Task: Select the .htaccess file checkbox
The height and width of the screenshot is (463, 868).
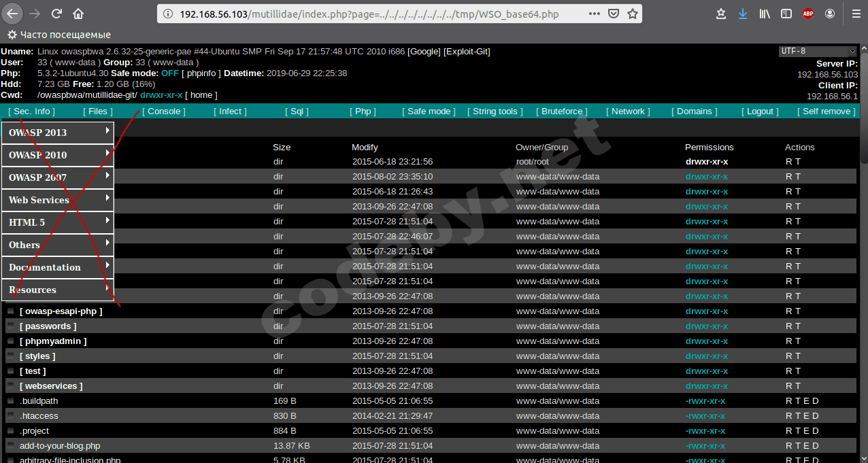Action: [11, 415]
